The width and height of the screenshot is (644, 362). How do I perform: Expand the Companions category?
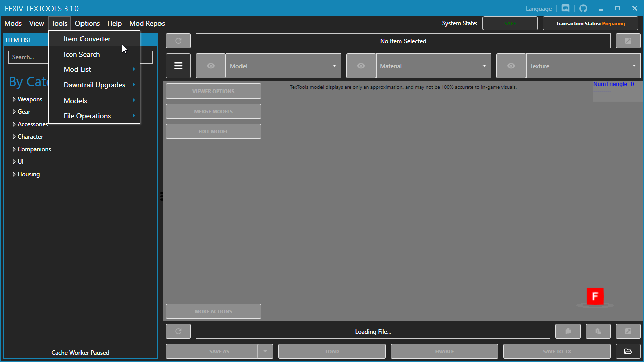[x=14, y=149]
